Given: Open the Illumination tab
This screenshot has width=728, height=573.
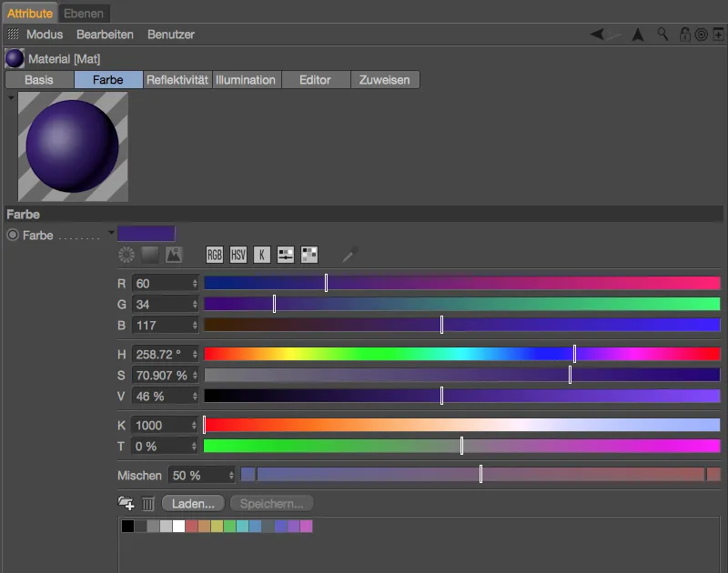Looking at the screenshot, I should (247, 80).
